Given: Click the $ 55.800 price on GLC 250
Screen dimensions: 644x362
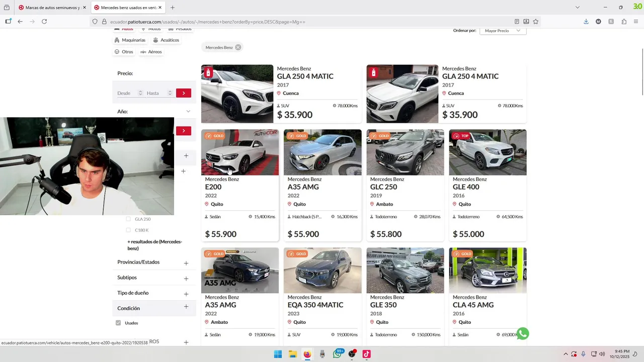Looking at the screenshot, I should click(386, 234).
